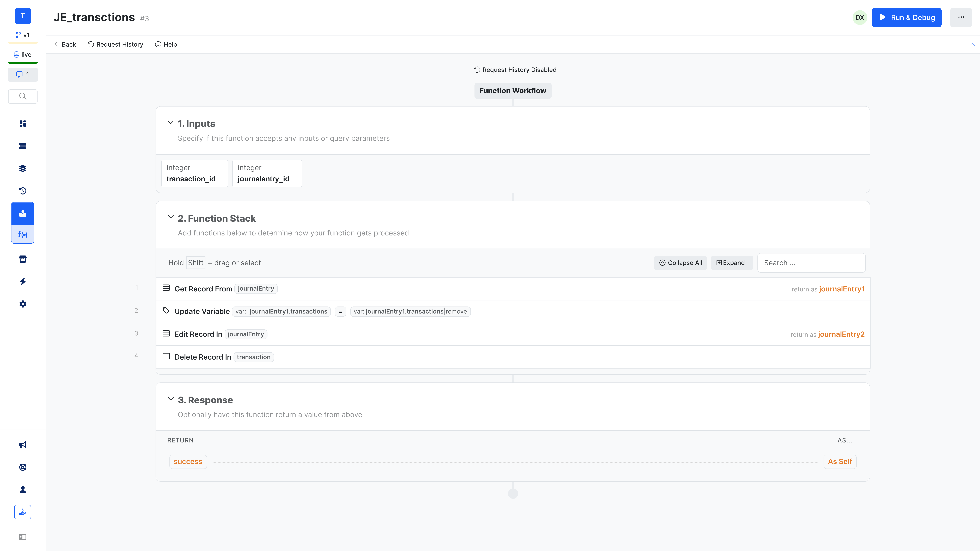Open the workspace T avatar
Viewport: 980px width, 551px height.
[x=23, y=16]
